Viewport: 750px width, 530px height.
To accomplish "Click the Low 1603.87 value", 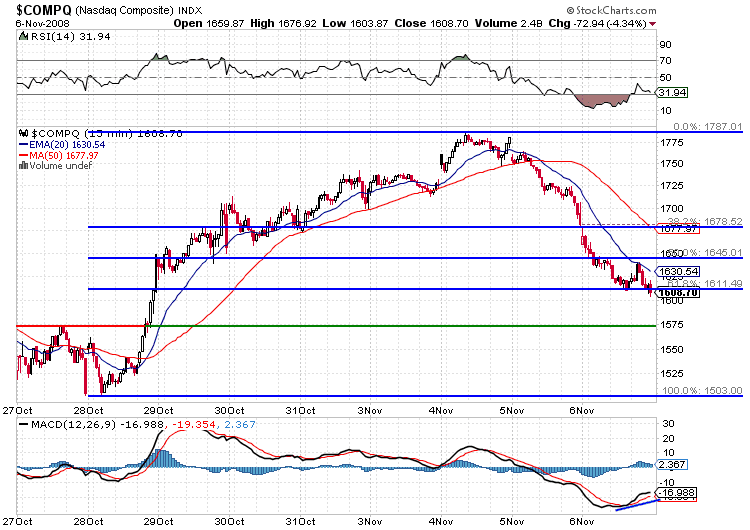I will (x=355, y=23).
